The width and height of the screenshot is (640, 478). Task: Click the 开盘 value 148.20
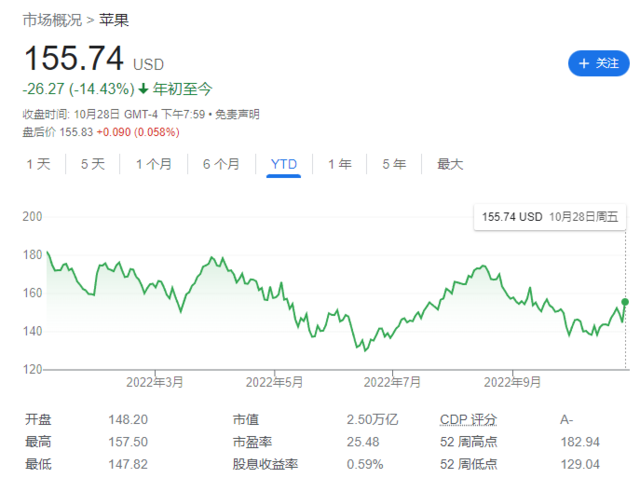(x=128, y=420)
